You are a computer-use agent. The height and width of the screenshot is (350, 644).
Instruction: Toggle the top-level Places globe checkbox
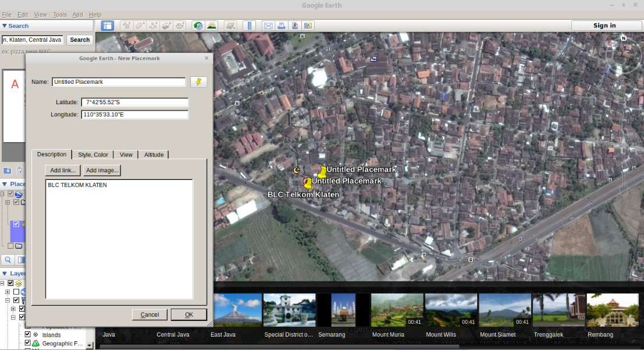click(10, 194)
